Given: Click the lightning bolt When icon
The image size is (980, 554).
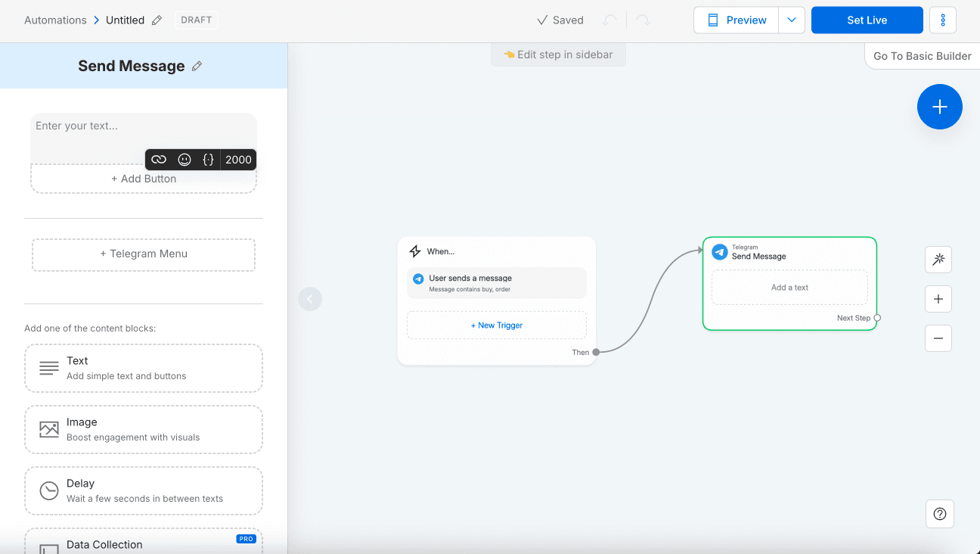Looking at the screenshot, I should tap(414, 251).
